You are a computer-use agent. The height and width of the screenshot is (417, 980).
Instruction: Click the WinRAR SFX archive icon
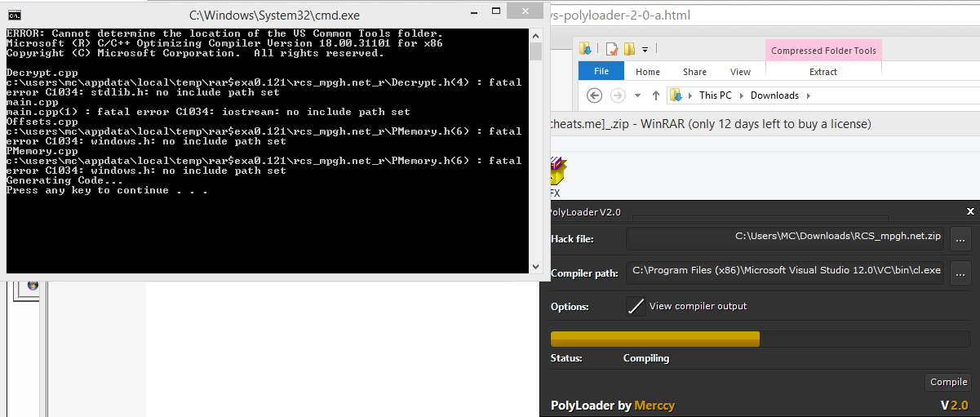point(557,172)
